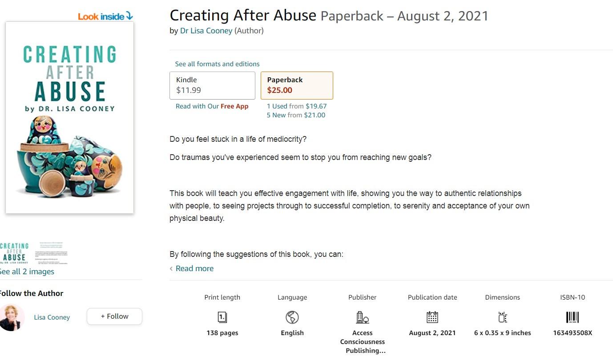Select the Paperback $25.00 format option

pos(297,85)
